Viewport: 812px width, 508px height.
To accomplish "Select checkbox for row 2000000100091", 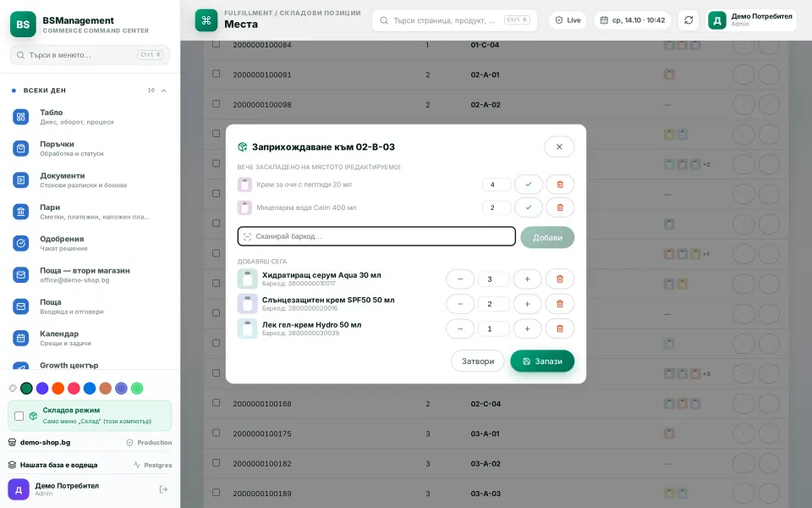I will pos(216,74).
